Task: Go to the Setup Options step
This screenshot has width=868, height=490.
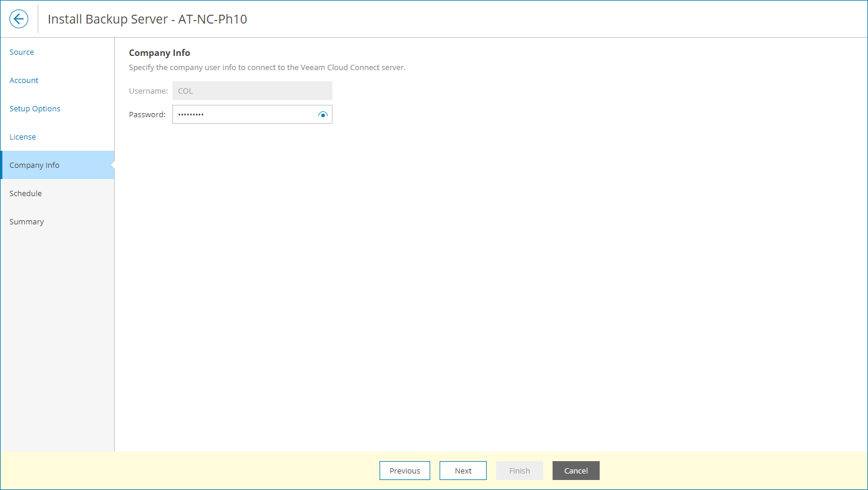Action: [35, 108]
